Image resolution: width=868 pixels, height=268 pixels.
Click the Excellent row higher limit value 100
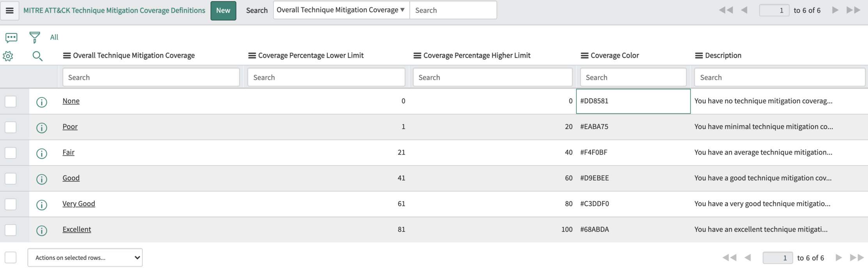[567, 229]
